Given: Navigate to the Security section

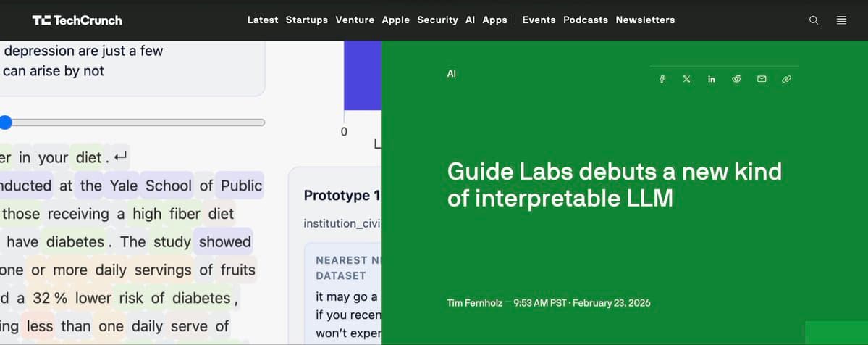Looking at the screenshot, I should tap(437, 20).
